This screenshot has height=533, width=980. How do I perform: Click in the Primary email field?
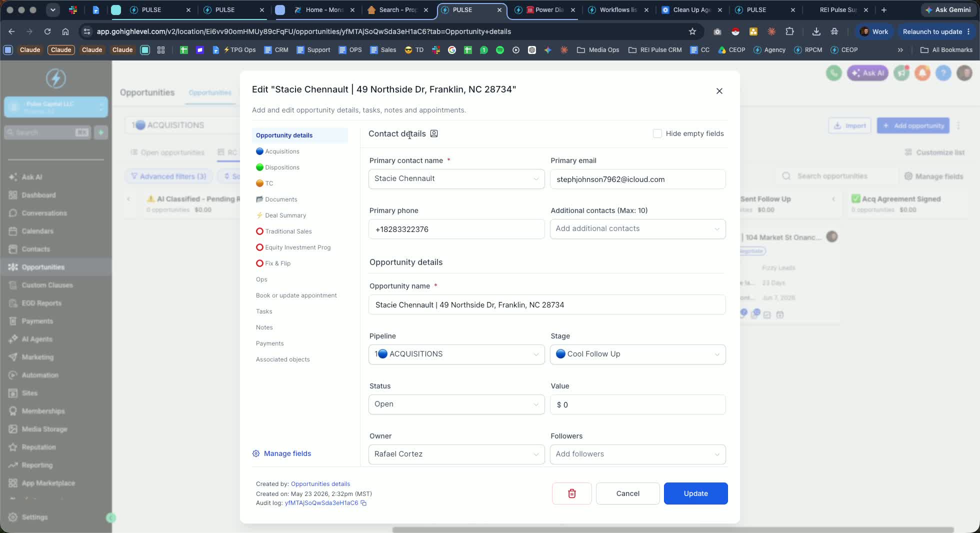coord(637,179)
